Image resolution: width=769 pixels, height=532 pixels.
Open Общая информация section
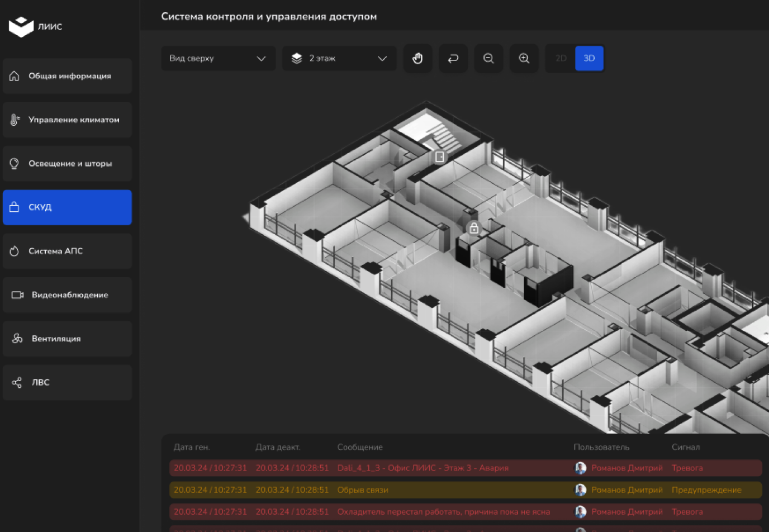67,76
